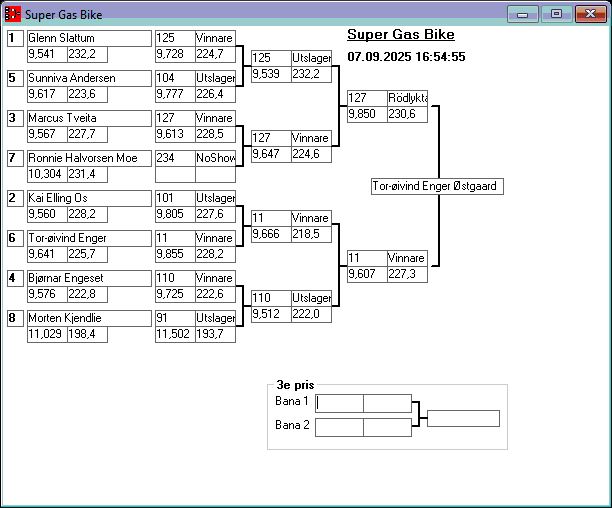Select the Sunniva Andersen entry
The height and width of the screenshot is (508, 612).
click(88, 78)
